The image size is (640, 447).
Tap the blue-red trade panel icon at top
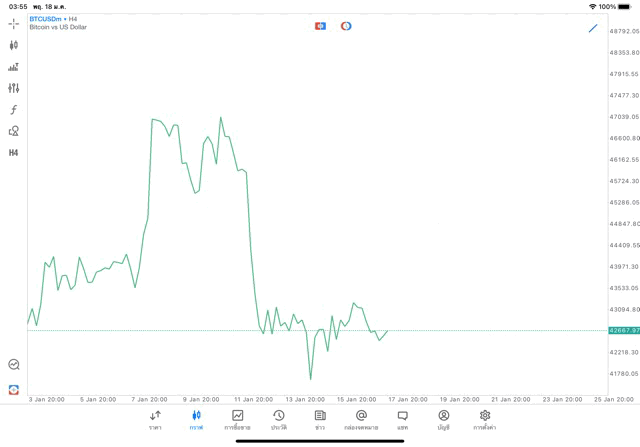[x=320, y=26]
